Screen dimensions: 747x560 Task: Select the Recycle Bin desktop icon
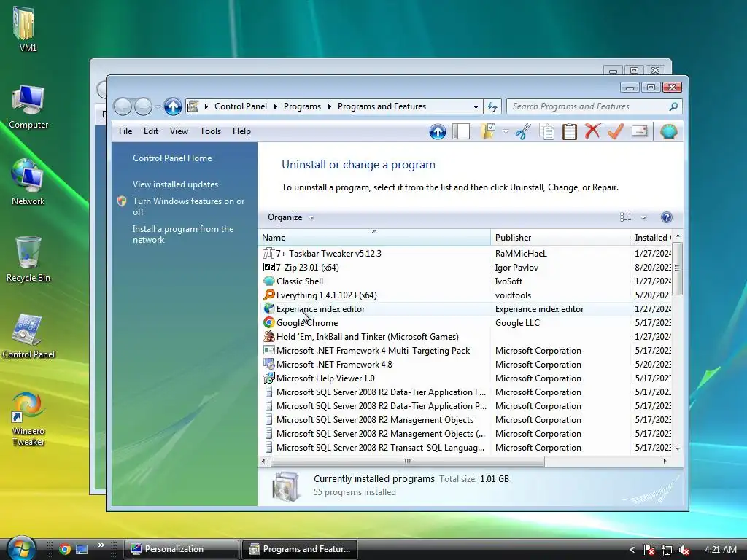coord(28,260)
